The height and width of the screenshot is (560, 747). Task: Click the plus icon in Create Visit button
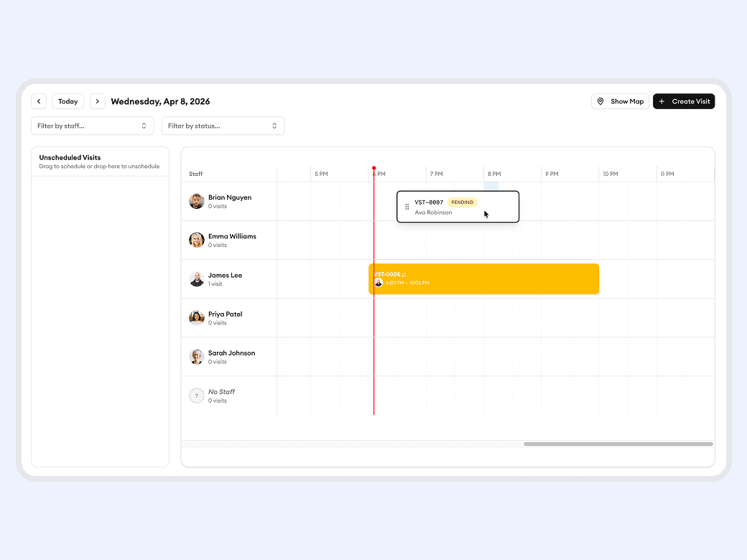coord(662,101)
